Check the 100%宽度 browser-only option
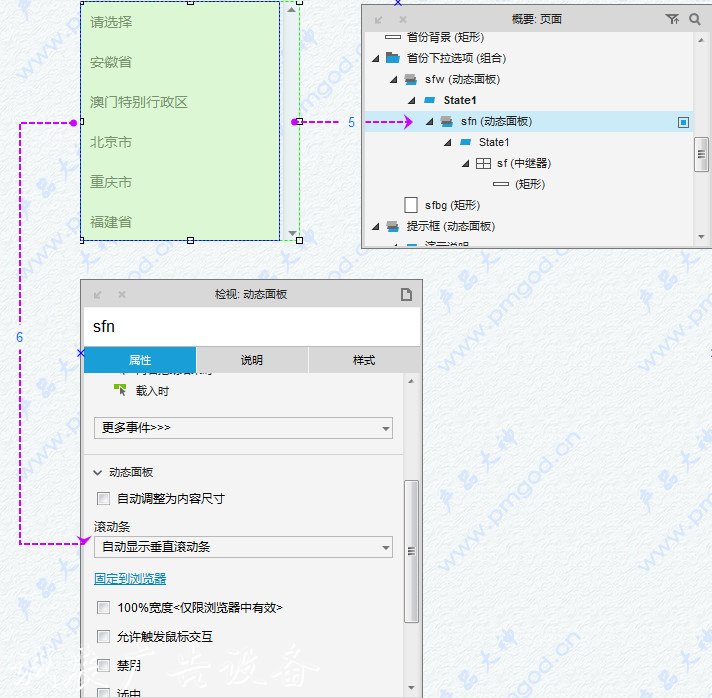 click(104, 608)
